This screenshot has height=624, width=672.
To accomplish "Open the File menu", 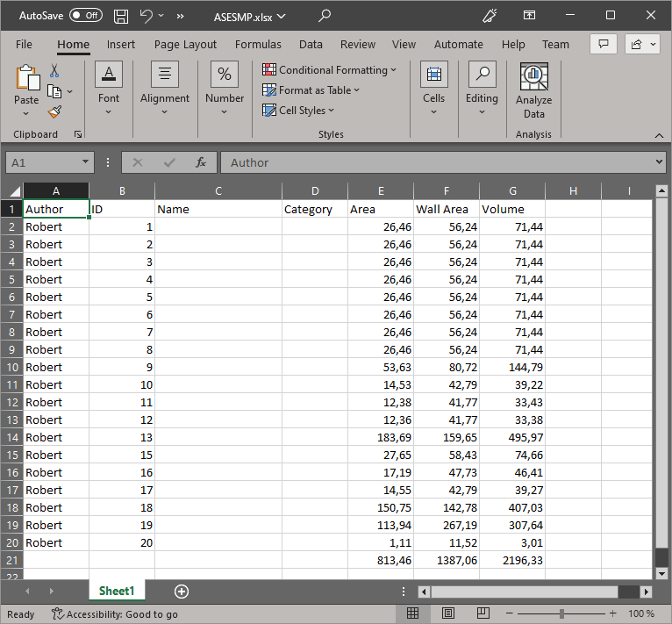I will pyautogui.click(x=24, y=45).
